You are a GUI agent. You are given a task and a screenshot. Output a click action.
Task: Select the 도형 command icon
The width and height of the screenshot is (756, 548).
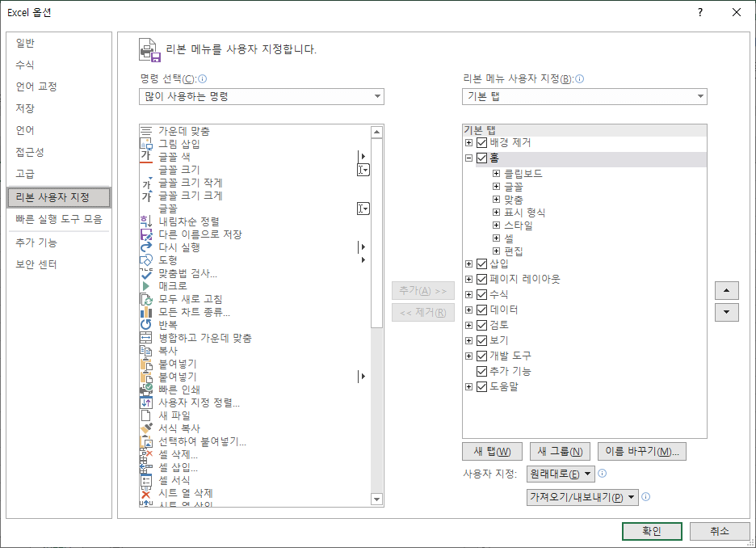[146, 260]
